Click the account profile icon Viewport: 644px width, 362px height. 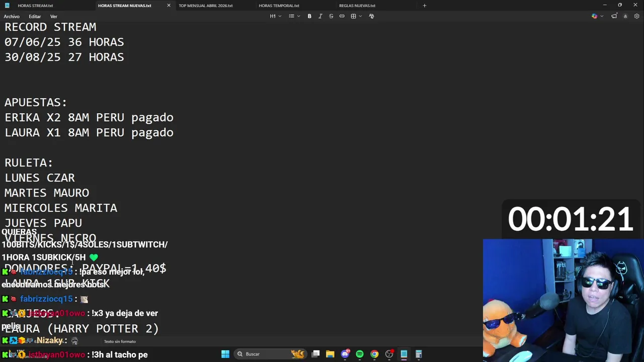[625, 16]
